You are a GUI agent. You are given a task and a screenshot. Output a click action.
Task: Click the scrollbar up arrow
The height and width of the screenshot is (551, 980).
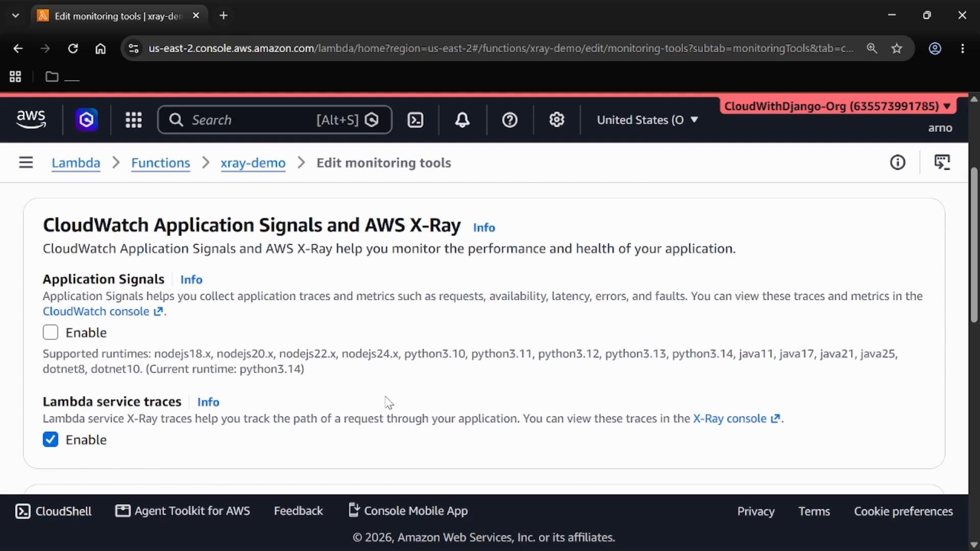click(974, 99)
